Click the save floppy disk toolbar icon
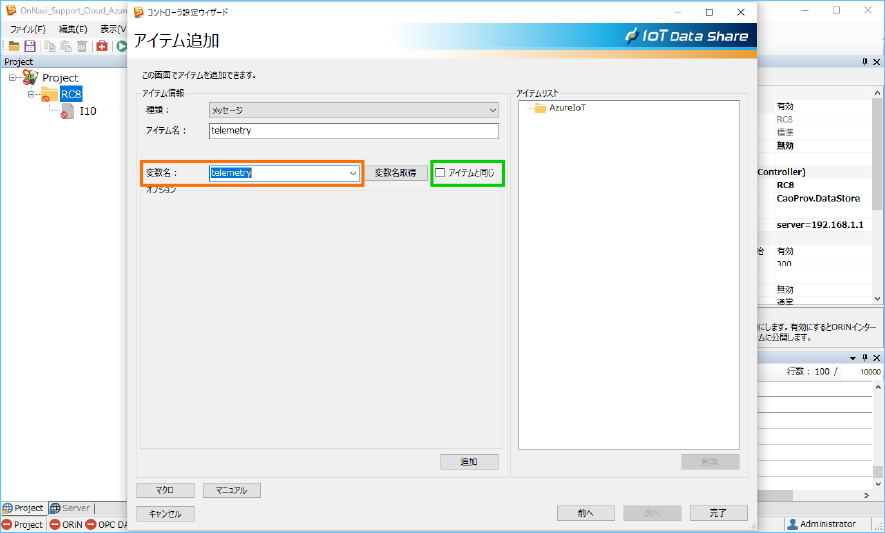The image size is (885, 533). pos(30,46)
